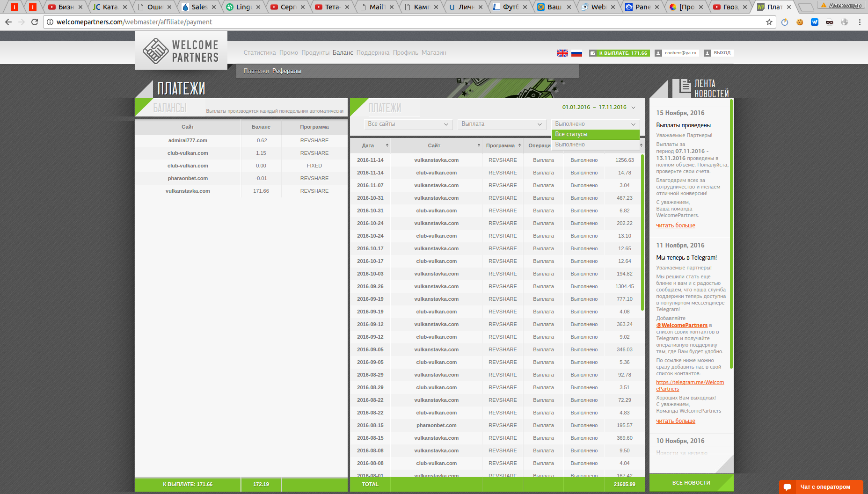Open the Все сайты dropdown
868x494 pixels.
[x=408, y=124]
